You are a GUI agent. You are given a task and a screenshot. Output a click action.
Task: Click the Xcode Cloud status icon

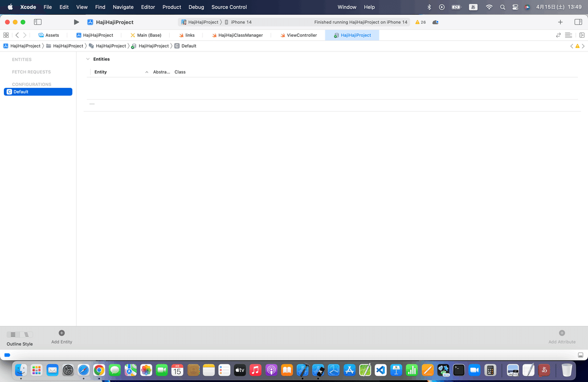coord(435,22)
